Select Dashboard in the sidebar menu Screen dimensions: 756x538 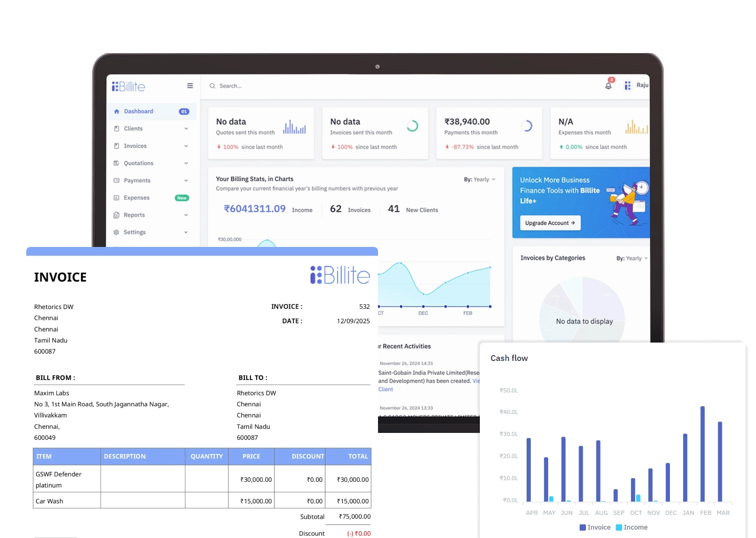coord(139,111)
